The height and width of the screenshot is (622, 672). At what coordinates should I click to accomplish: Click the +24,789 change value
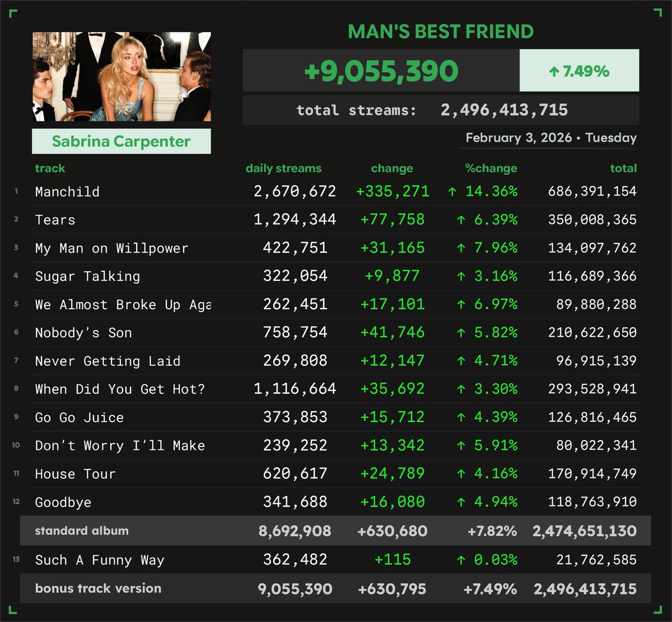393,474
